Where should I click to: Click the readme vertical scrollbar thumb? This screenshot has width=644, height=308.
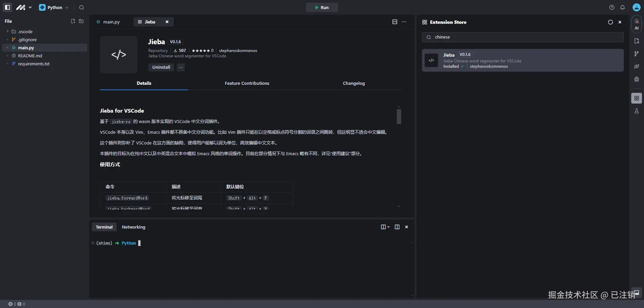[399, 117]
